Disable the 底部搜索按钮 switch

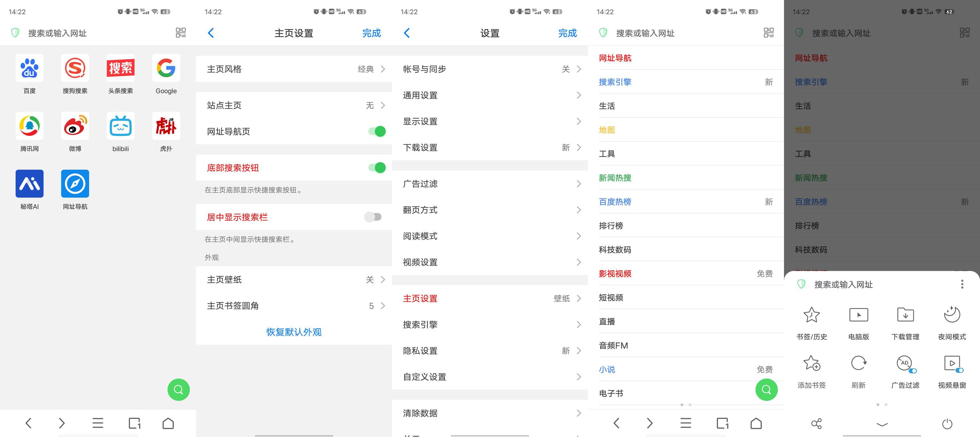pyautogui.click(x=377, y=167)
